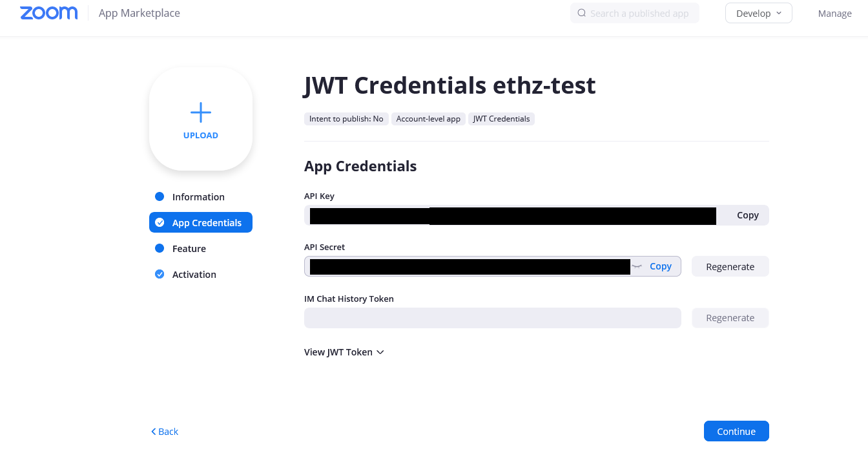868x453 pixels.
Task: Go to the Feature step
Action: tap(189, 249)
